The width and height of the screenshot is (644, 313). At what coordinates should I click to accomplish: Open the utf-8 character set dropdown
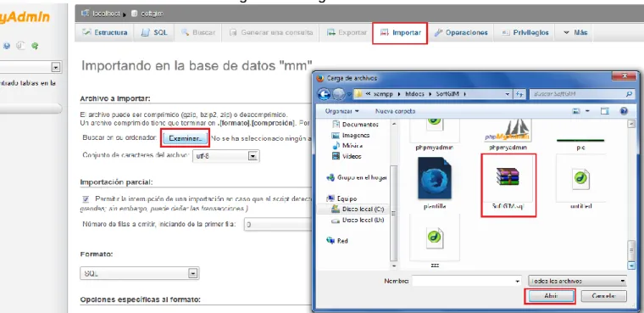point(253,156)
